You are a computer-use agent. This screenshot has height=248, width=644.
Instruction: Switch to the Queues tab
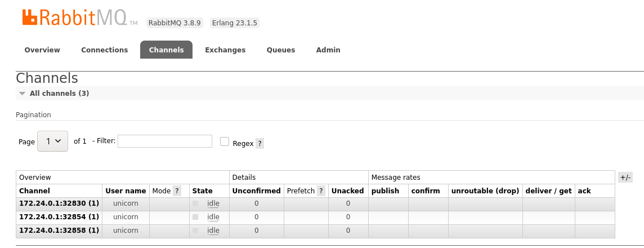click(x=281, y=50)
